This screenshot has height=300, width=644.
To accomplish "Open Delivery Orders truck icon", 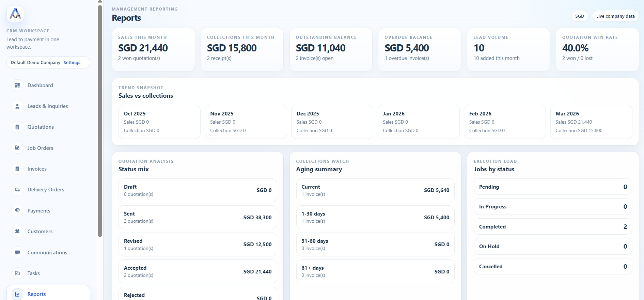I will click(x=17, y=190).
